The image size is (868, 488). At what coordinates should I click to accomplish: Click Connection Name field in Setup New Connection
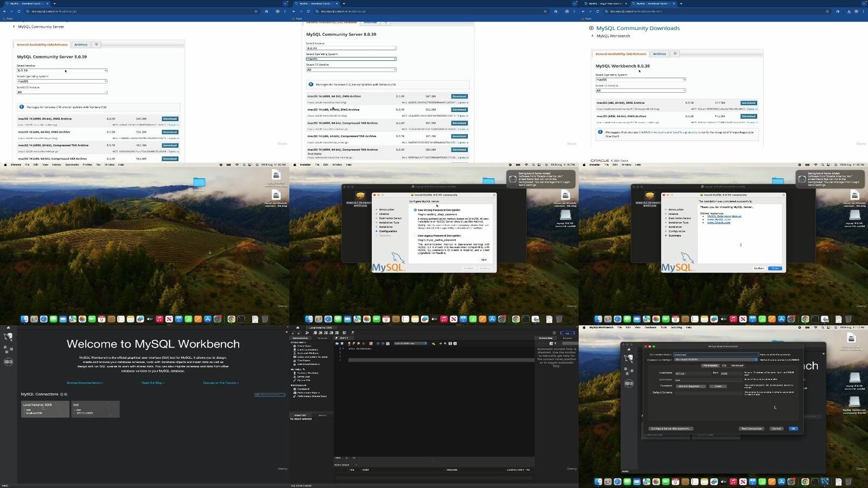point(716,354)
